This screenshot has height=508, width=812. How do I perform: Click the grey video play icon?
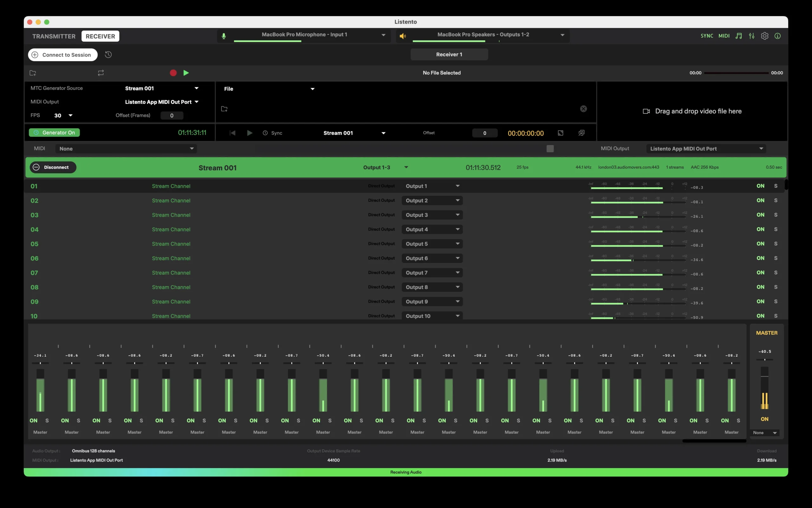(250, 133)
